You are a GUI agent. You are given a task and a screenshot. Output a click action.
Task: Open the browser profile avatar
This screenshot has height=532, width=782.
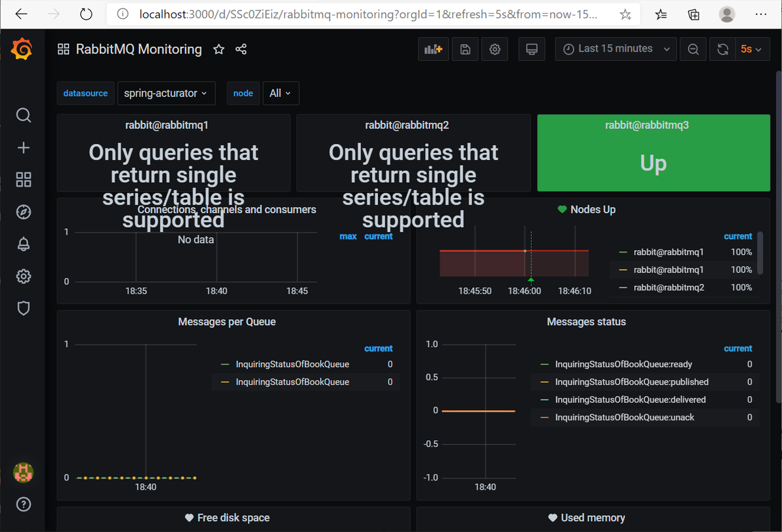(727, 14)
